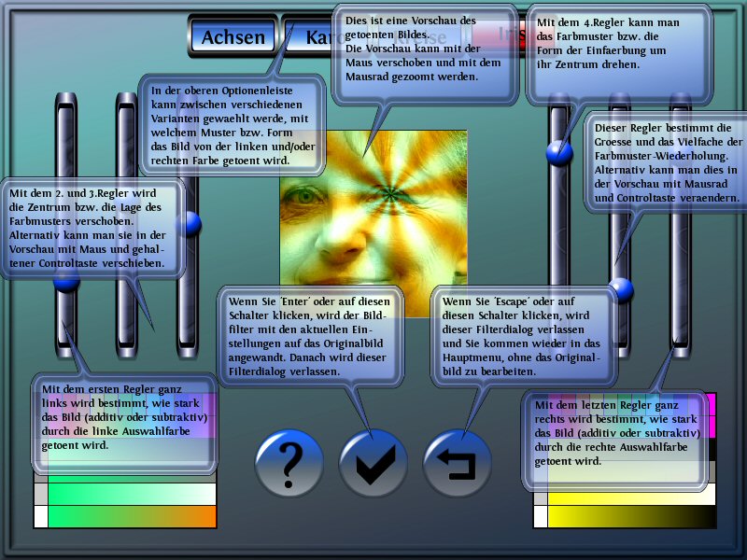This screenshot has height=560, width=747.
Task: Click the help text "Dieser Regler bestimmt die"
Action: [663, 128]
